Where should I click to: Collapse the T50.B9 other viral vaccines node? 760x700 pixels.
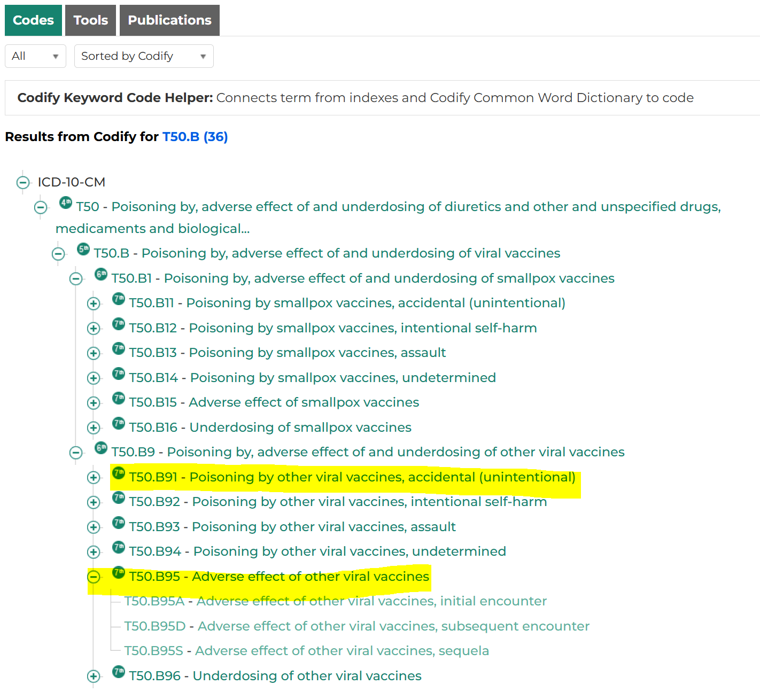point(76,453)
